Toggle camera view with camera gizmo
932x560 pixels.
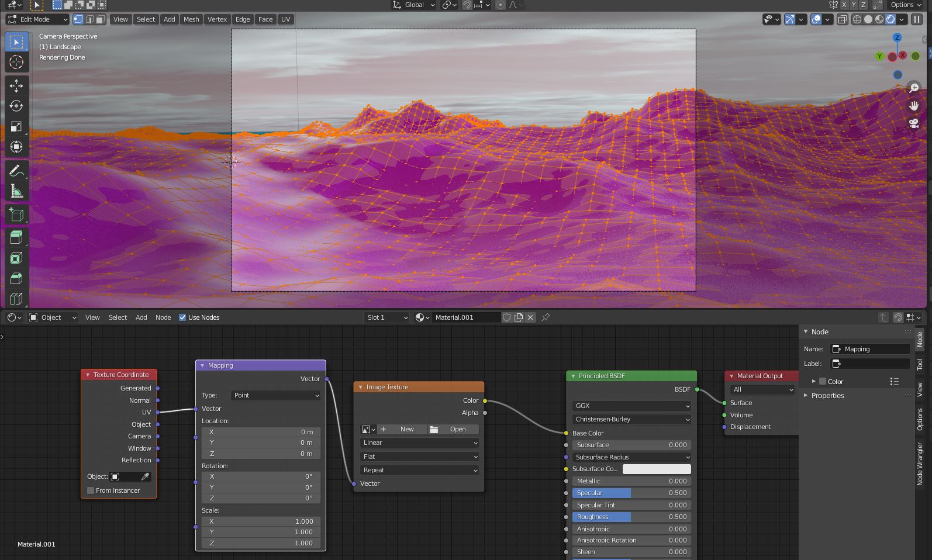click(914, 123)
